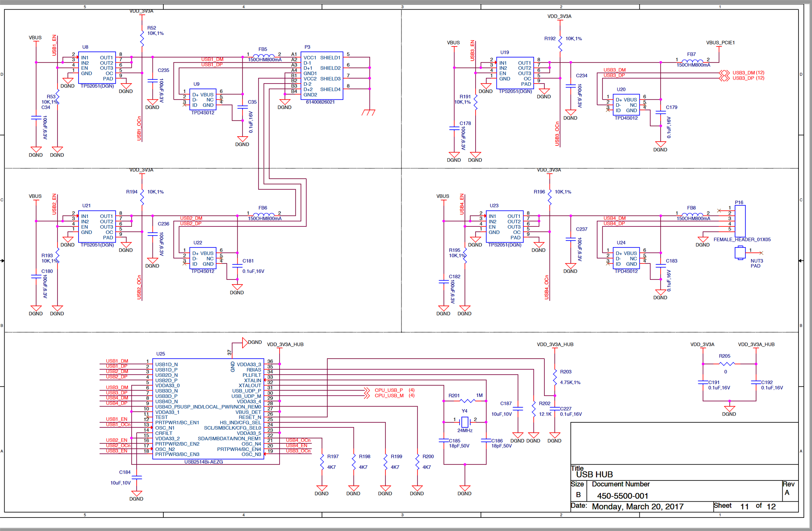Select the USB1_DM net label near FB5
Screen dimensions: 812x531
coord(212,59)
